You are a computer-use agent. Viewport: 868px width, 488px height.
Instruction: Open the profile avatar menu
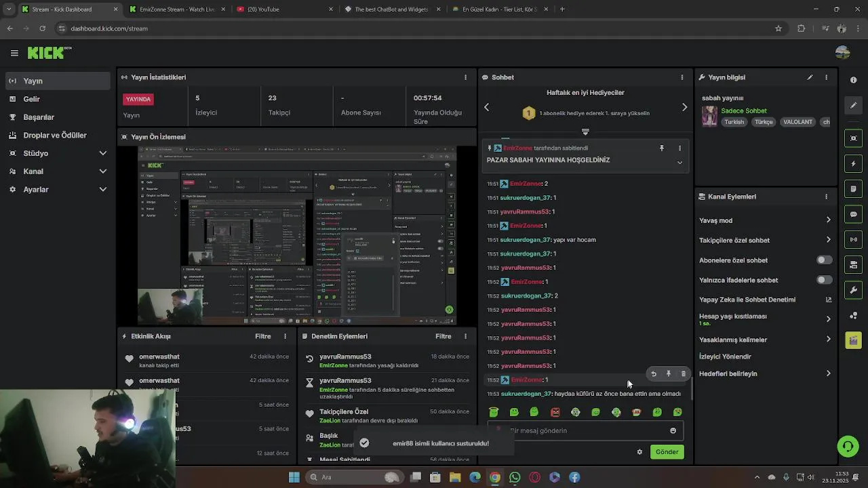click(x=843, y=53)
